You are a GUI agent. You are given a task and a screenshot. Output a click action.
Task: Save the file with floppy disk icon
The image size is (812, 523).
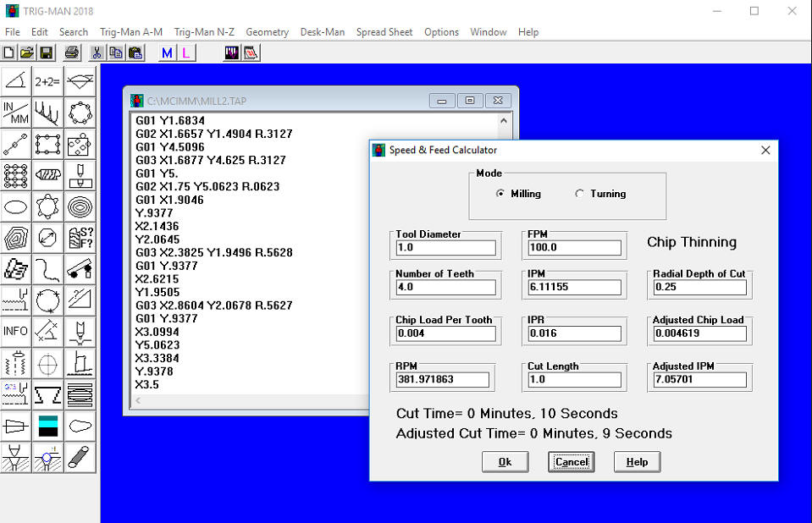46,52
